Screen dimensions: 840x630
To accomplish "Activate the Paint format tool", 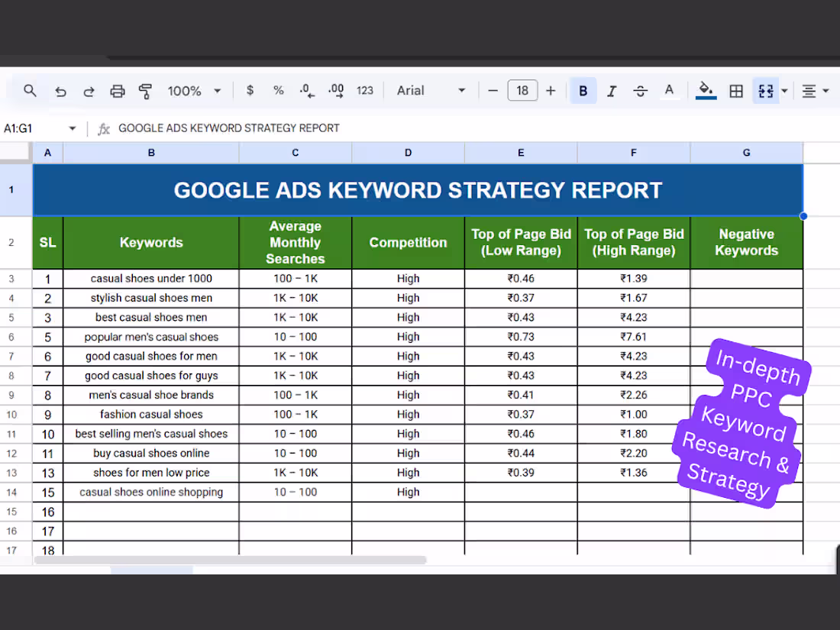I will click(145, 90).
